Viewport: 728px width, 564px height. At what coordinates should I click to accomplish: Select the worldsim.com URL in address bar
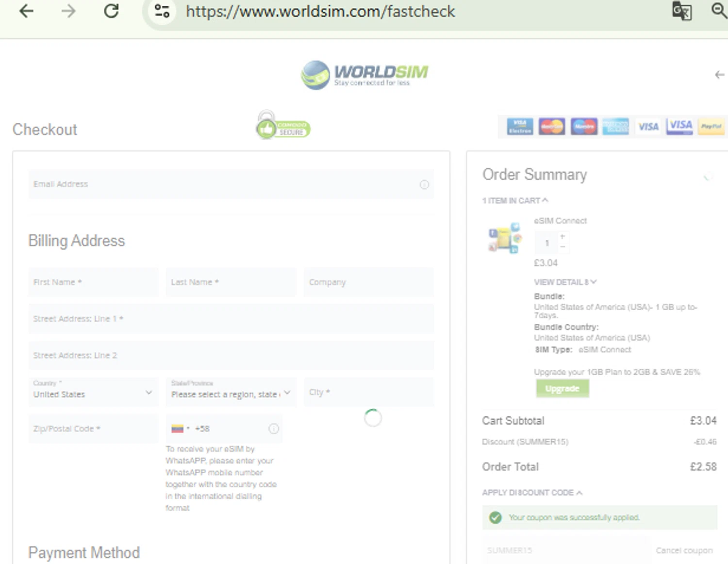pyautogui.click(x=320, y=11)
